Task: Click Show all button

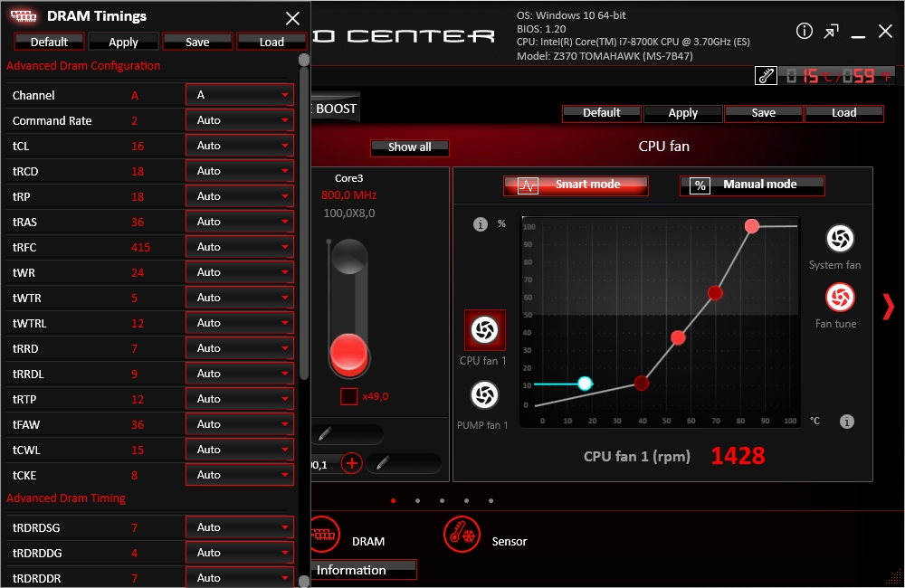Action: tap(409, 147)
